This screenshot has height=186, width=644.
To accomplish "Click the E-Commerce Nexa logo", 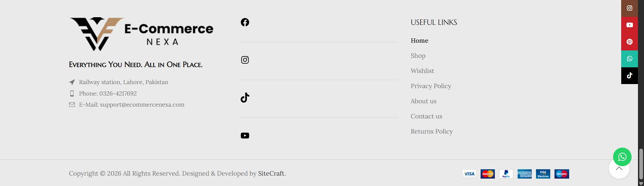I will click(141, 34).
